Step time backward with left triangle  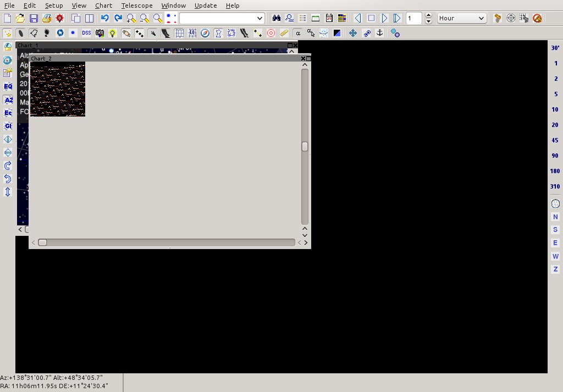click(357, 18)
